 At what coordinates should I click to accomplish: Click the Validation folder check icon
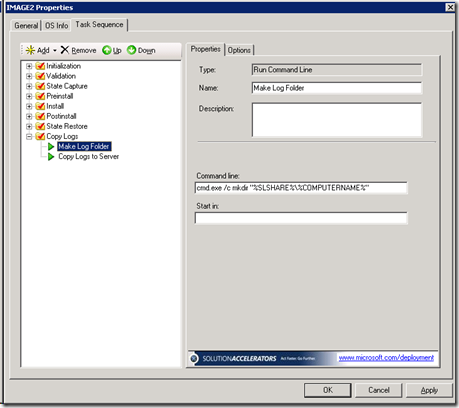tap(40, 76)
